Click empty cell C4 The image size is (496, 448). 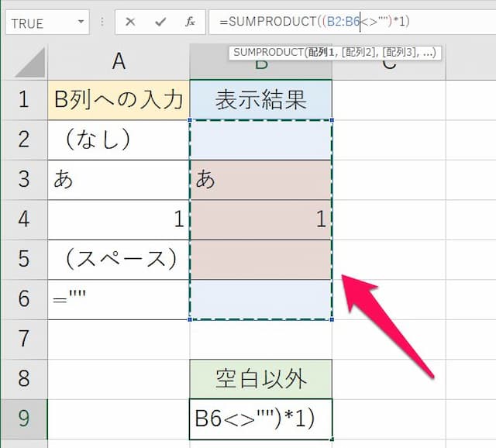pos(389,219)
